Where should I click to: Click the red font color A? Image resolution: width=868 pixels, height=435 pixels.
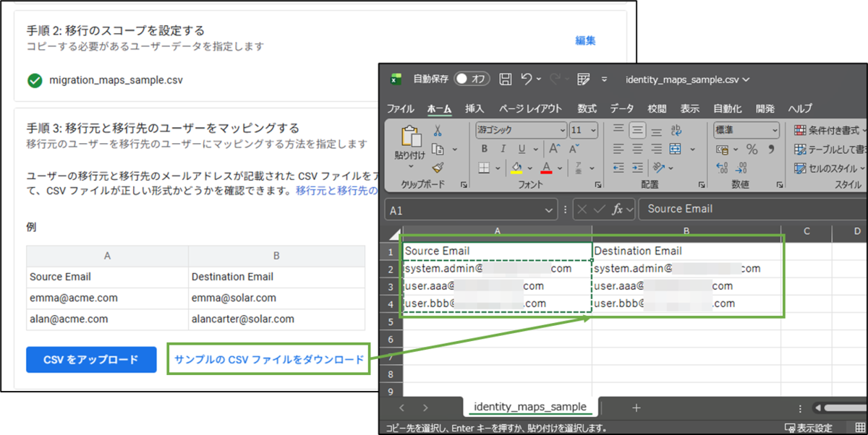coord(546,168)
